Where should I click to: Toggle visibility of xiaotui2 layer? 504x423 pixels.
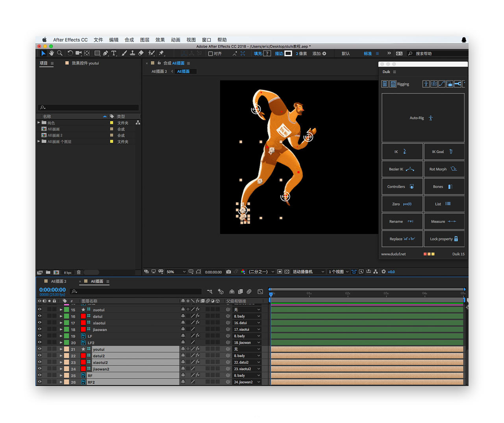pyautogui.click(x=39, y=362)
